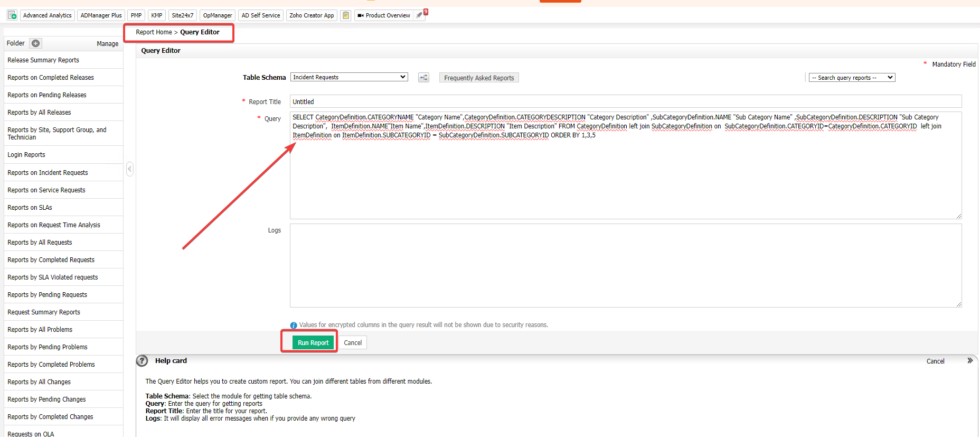Go back to Report Home breadcrumb
The image size is (980, 437).
tap(154, 32)
